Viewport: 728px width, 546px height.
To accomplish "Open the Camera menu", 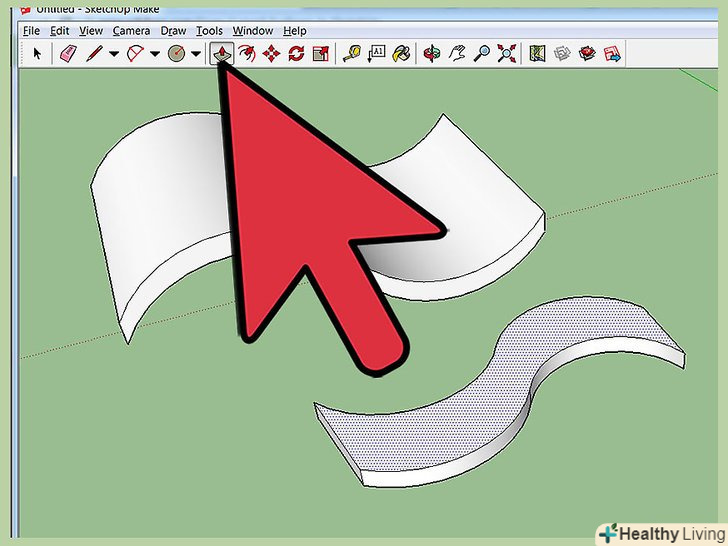I will point(131,31).
